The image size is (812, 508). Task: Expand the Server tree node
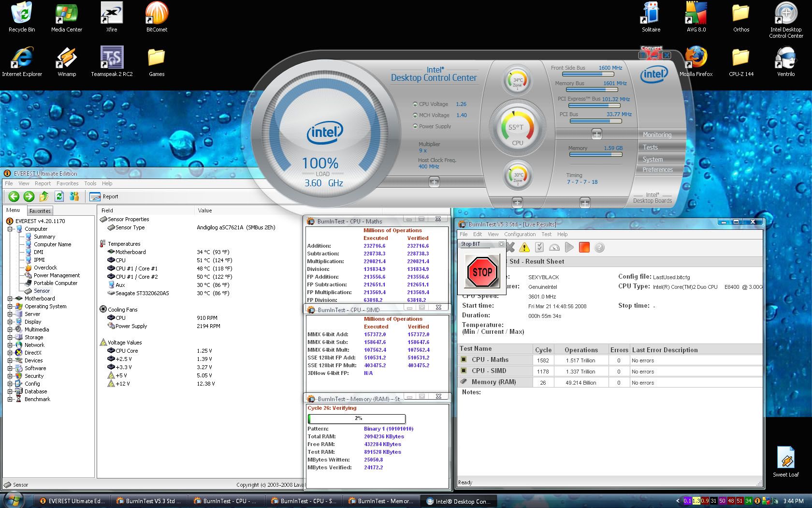coord(10,314)
